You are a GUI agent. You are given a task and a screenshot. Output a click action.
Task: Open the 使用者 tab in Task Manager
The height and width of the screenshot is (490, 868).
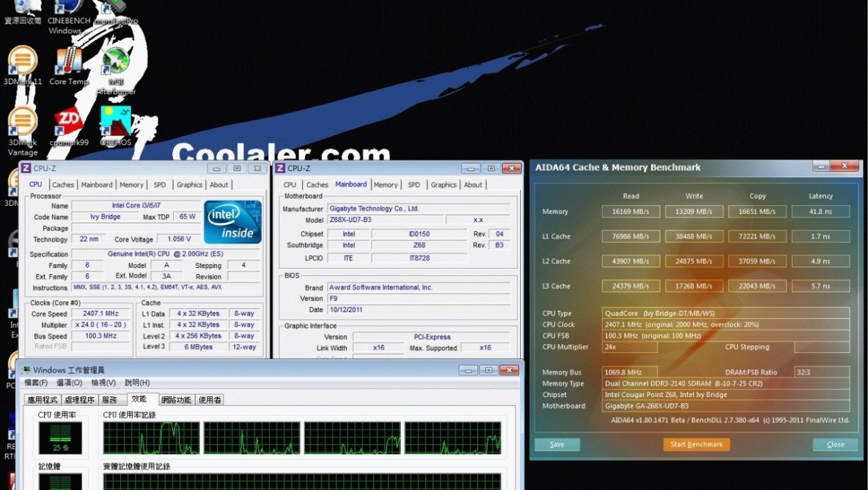click(210, 400)
